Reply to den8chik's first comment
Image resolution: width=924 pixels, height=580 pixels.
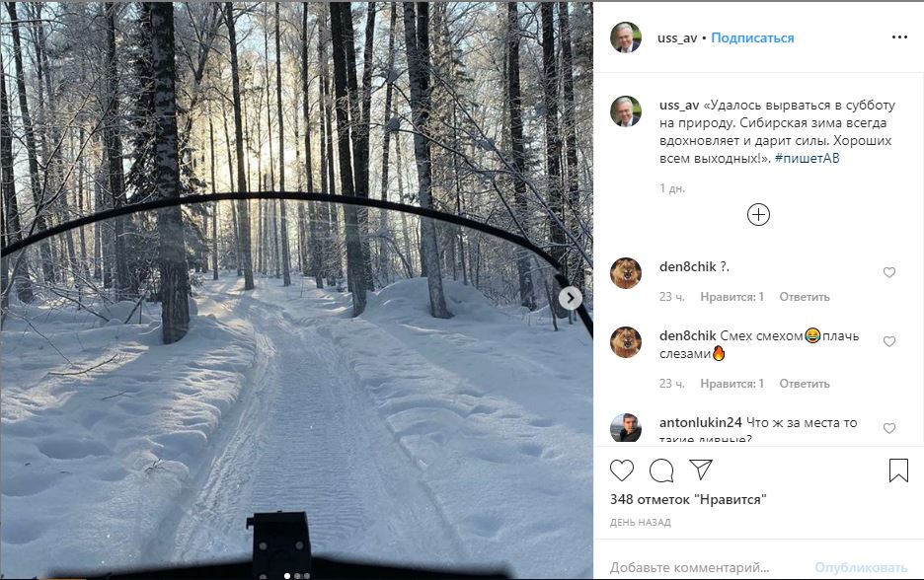point(804,297)
